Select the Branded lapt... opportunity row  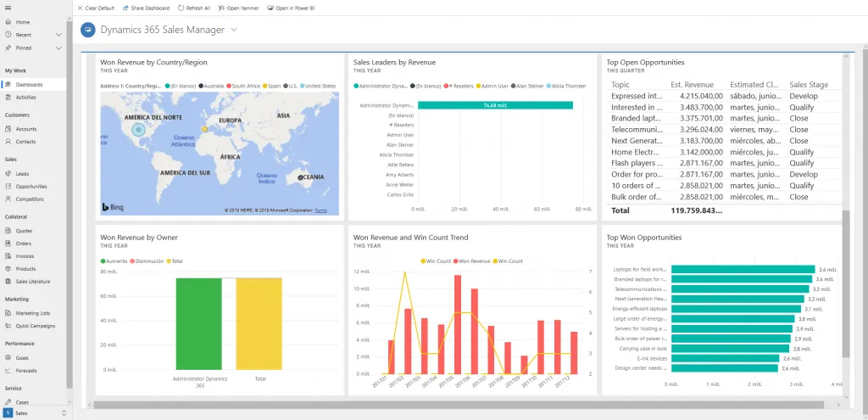tap(725, 119)
